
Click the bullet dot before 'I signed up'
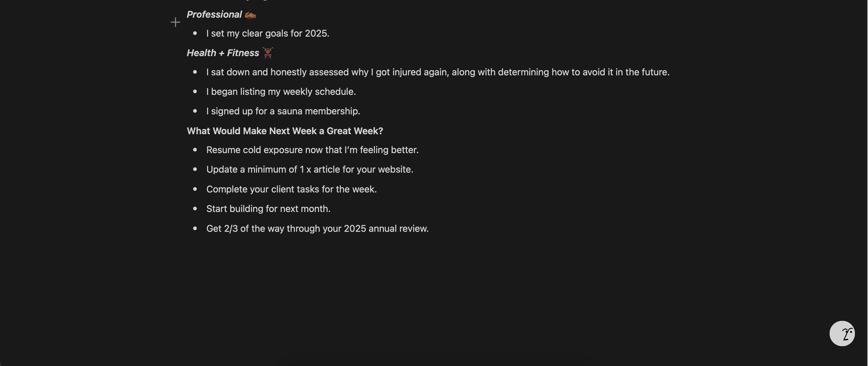(x=195, y=111)
